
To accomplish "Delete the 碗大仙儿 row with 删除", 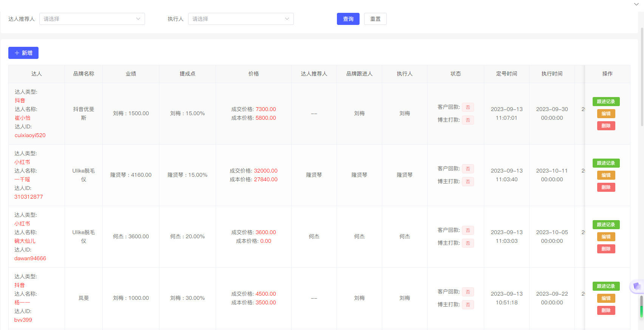I will [x=606, y=249].
